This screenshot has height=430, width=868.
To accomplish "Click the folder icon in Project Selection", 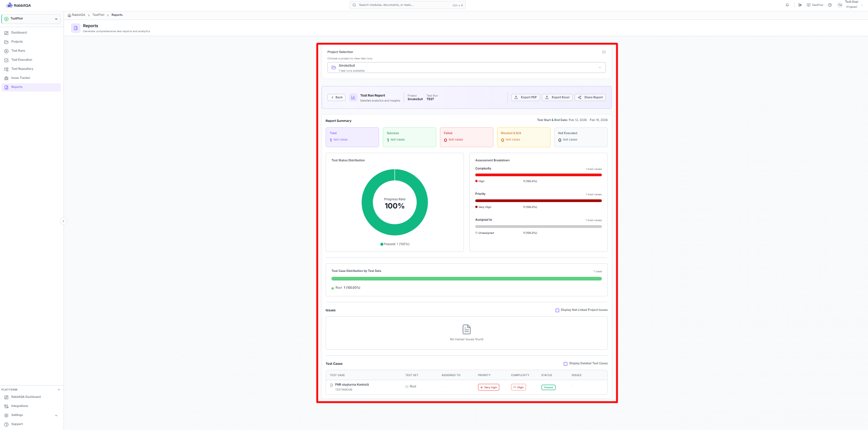I will point(604,52).
